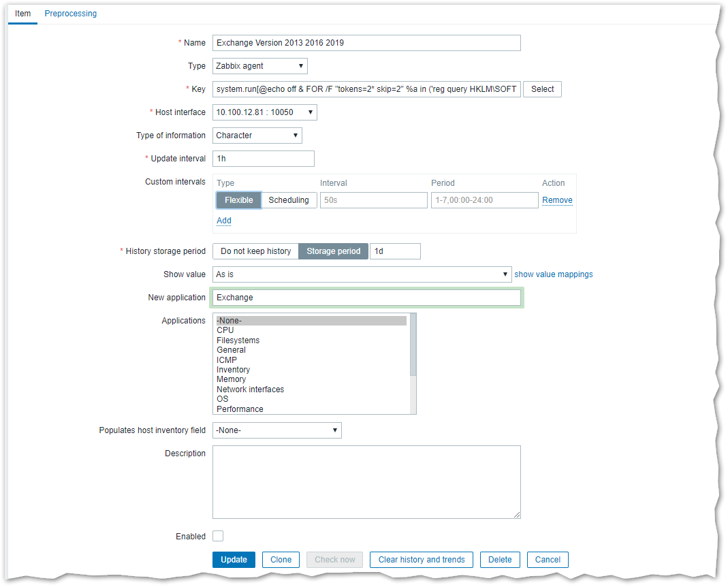
Task: Click the Select button next to Key
Action: tap(542, 89)
